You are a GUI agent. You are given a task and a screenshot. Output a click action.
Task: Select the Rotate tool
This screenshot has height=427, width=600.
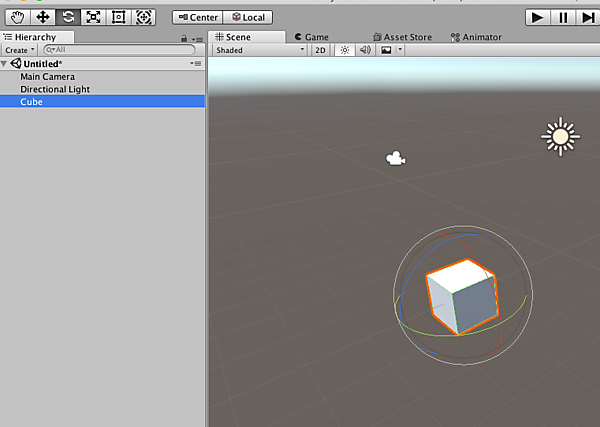pyautogui.click(x=68, y=17)
